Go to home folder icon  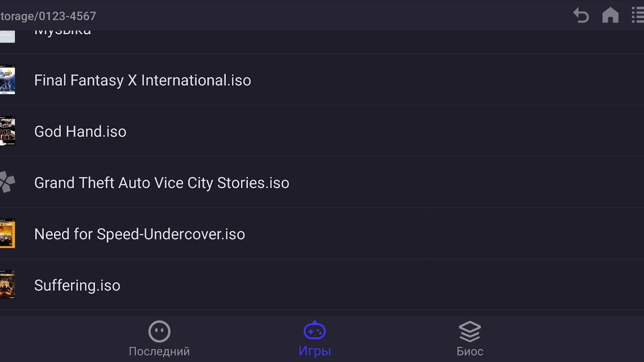[610, 16]
